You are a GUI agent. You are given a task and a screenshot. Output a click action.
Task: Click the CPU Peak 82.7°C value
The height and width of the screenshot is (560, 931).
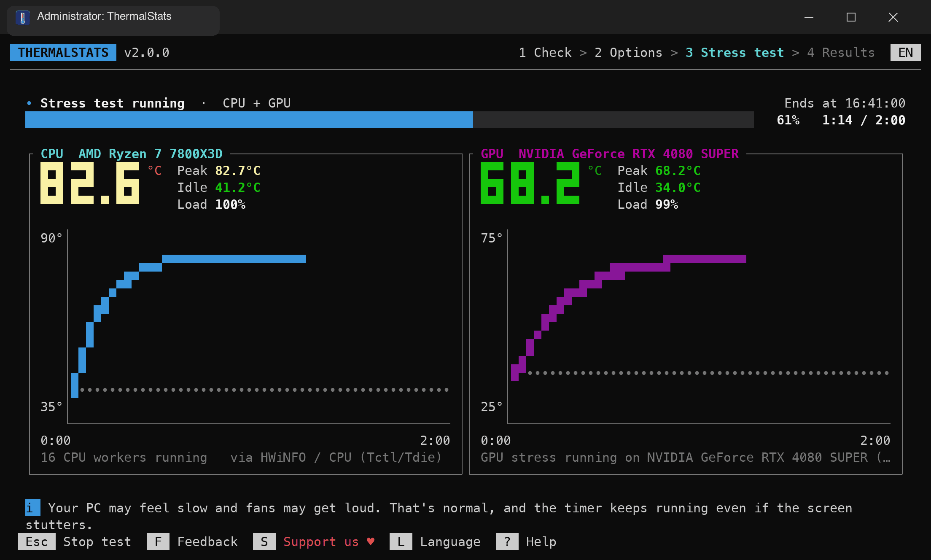pos(238,170)
